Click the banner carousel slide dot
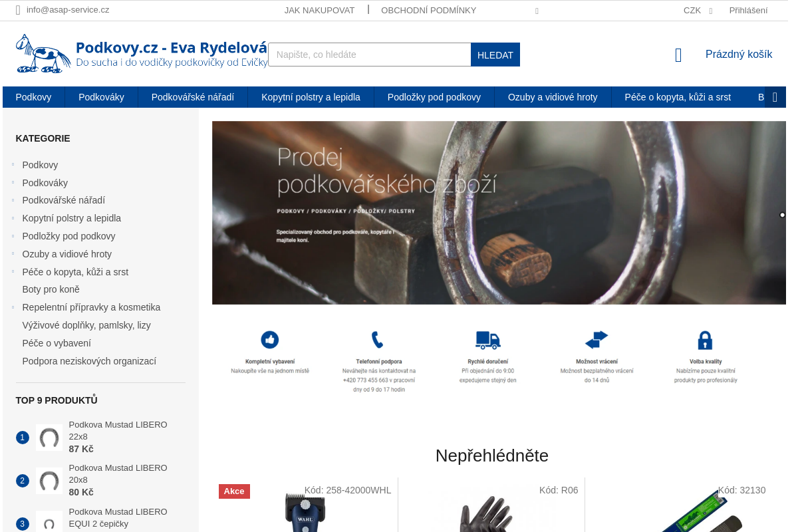 [x=782, y=215]
